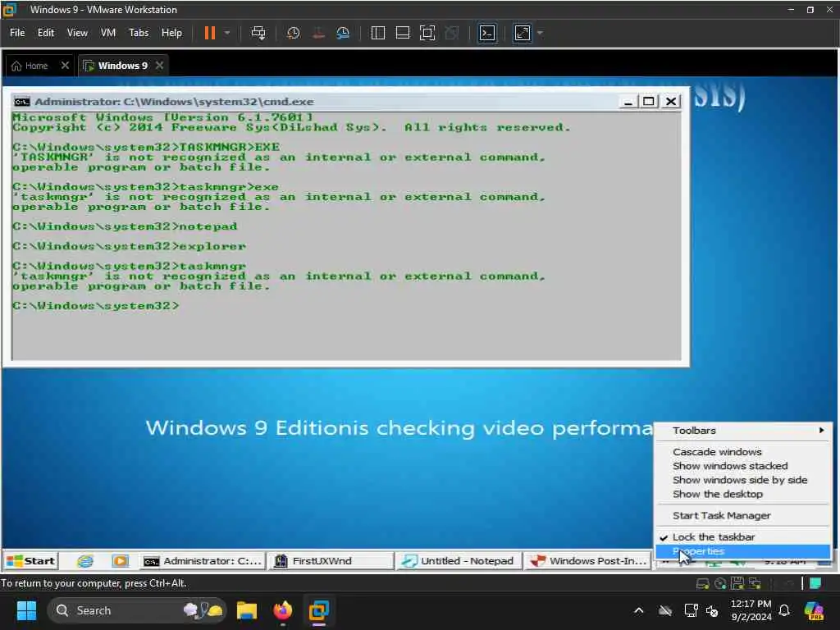Open the Edit menu
Screen dimensions: 840x630
coord(46,33)
